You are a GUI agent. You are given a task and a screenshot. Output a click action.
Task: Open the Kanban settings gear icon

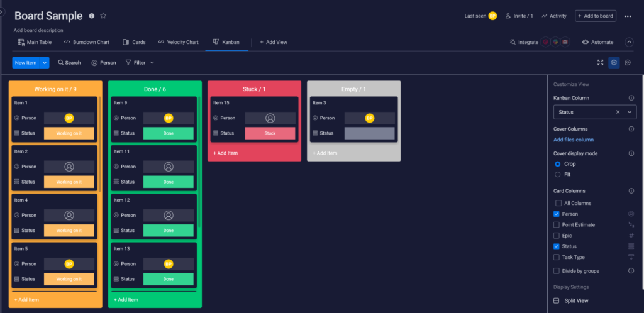coord(614,63)
